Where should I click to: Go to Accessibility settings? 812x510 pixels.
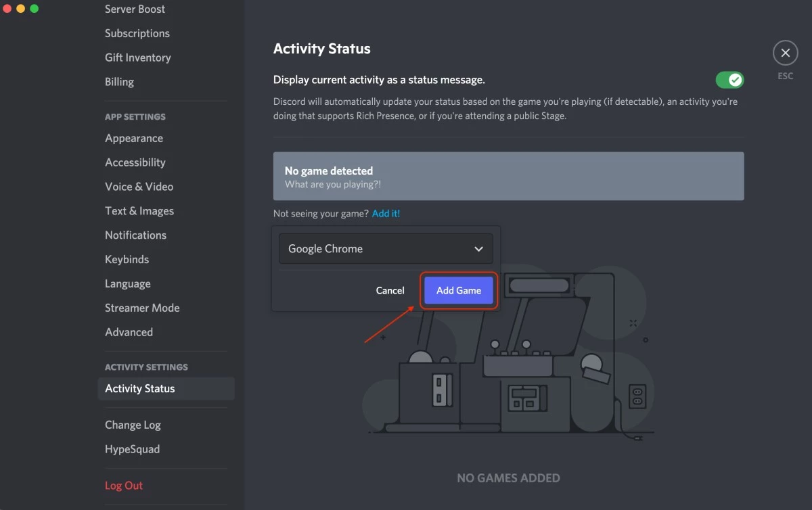point(135,163)
